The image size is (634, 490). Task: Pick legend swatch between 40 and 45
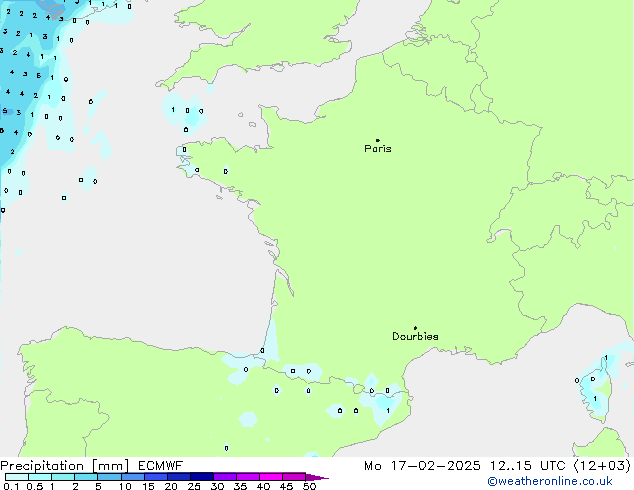tap(272, 477)
